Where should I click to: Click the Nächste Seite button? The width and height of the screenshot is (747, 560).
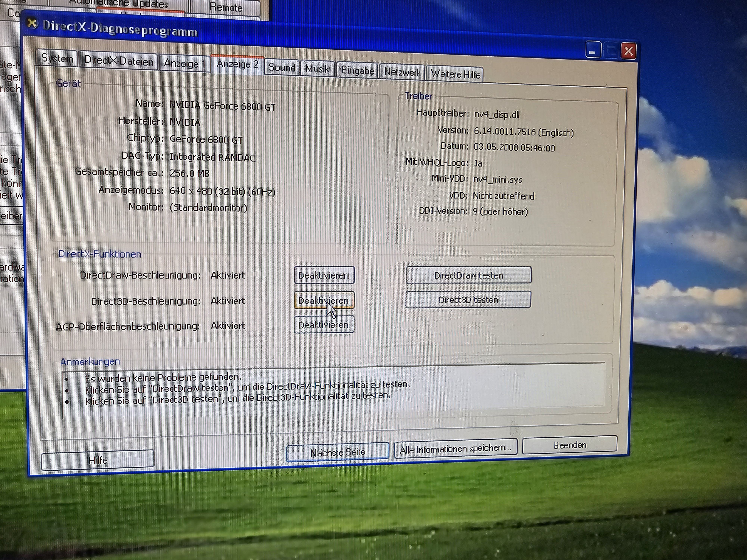pyautogui.click(x=337, y=452)
